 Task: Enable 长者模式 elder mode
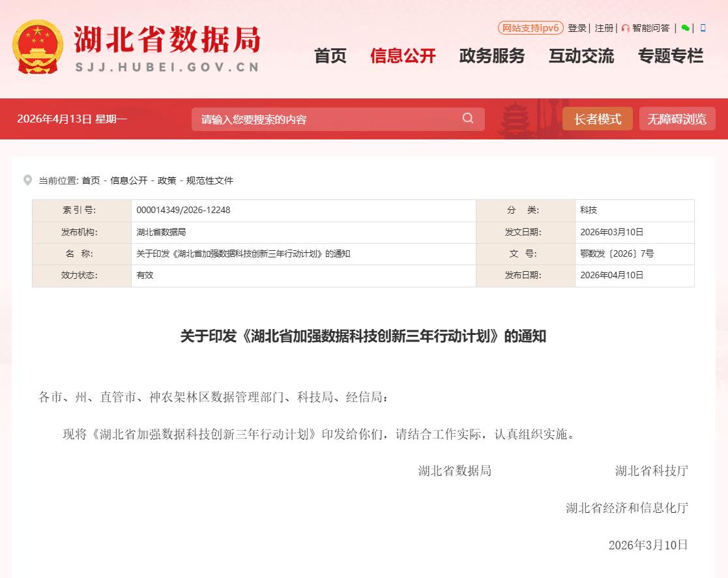tap(597, 119)
